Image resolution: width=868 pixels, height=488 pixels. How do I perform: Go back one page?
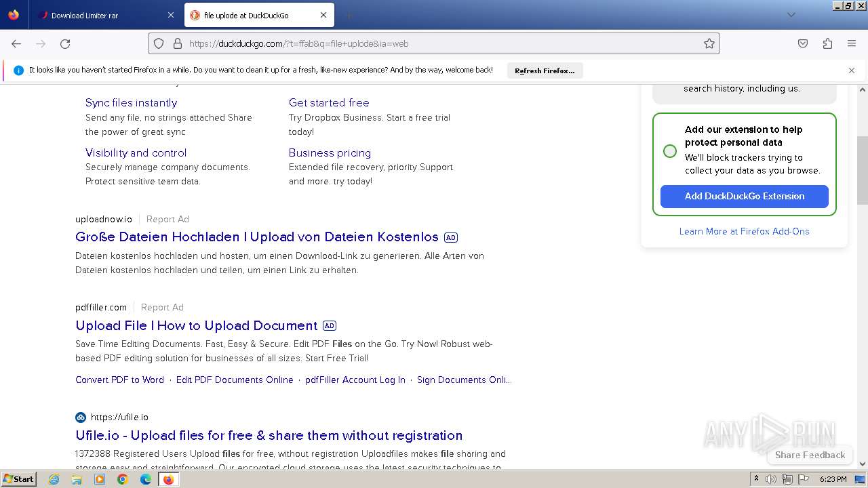coord(16,43)
